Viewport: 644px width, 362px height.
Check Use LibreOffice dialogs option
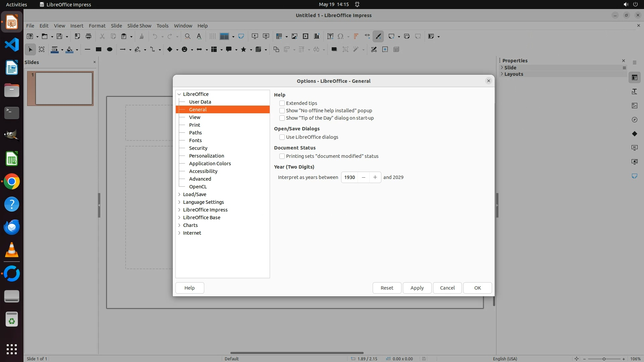click(x=282, y=137)
